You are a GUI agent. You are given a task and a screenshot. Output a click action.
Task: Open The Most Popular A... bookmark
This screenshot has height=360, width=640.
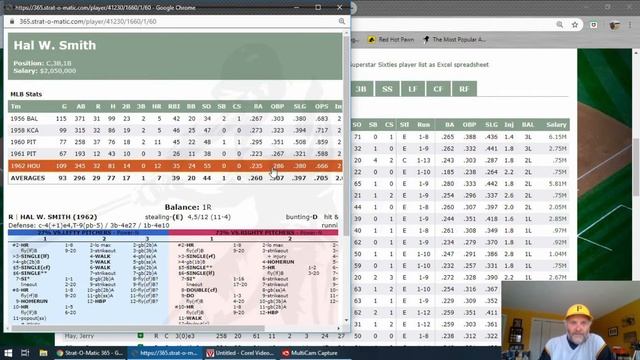454,40
